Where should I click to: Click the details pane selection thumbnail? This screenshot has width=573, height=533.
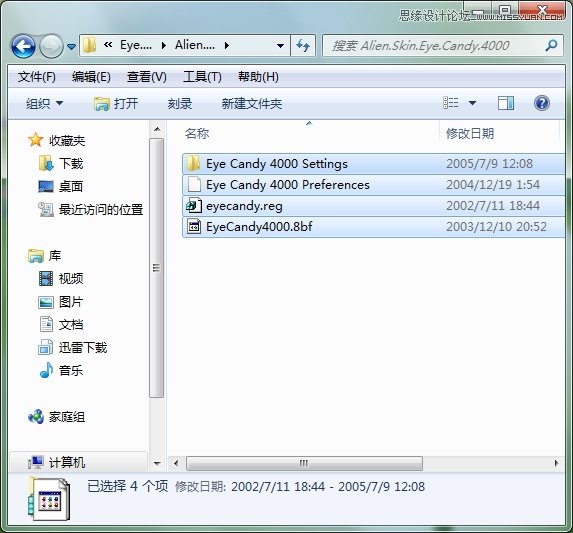pos(49,499)
